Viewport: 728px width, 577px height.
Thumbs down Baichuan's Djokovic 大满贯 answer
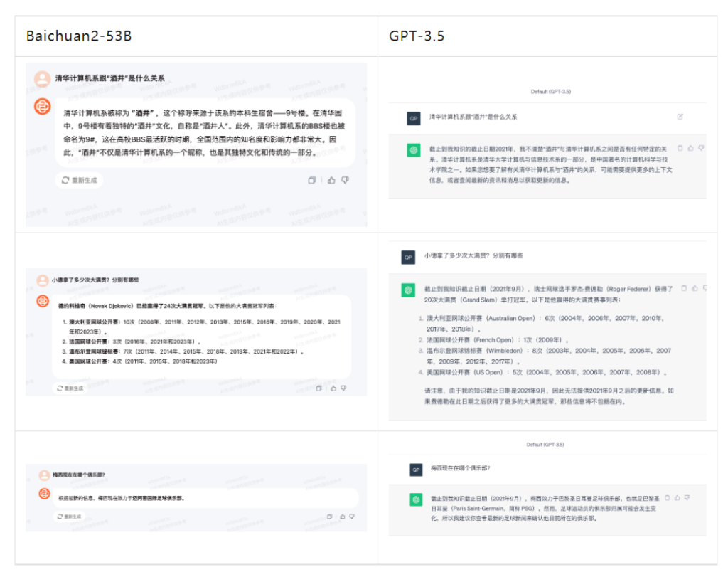coord(343,388)
